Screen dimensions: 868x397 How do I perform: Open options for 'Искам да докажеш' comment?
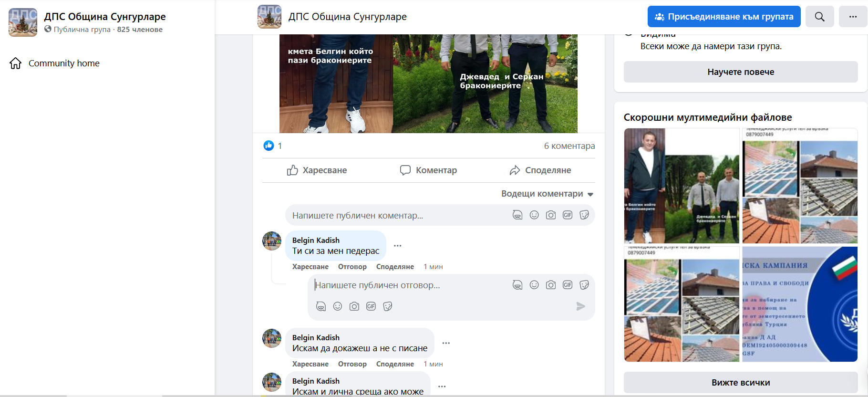(446, 343)
